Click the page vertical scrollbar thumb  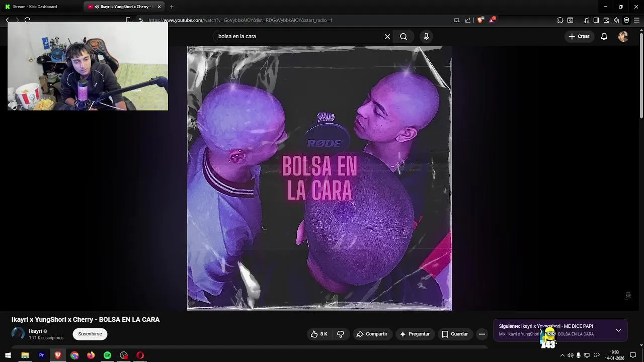pos(641,75)
